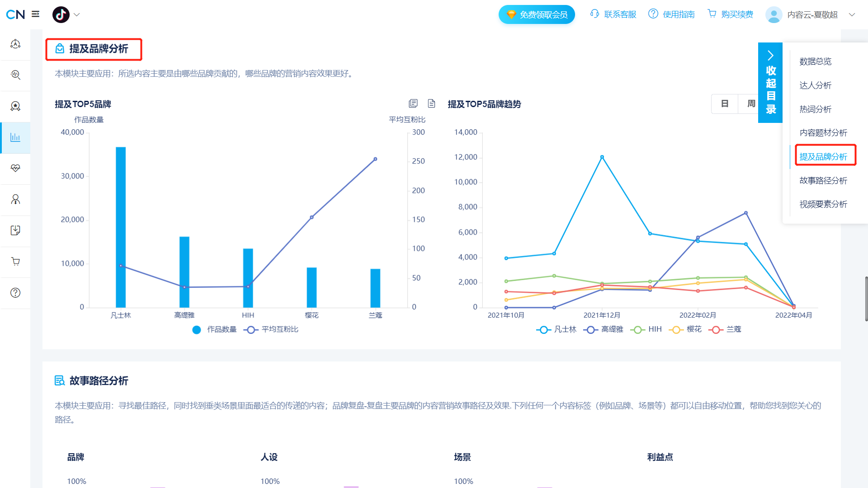868x488 pixels.
Task: Open sidebar search-analysis magnifier icon
Action: (x=15, y=75)
